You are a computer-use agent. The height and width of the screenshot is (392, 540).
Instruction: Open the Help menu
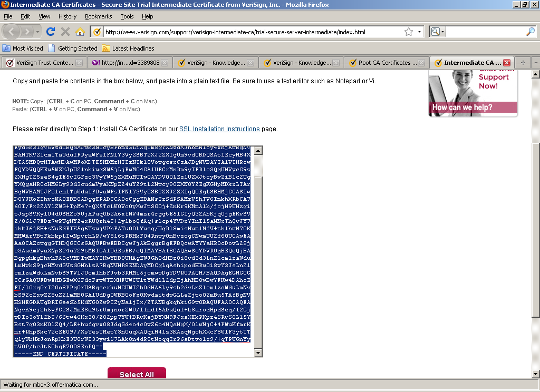148,16
